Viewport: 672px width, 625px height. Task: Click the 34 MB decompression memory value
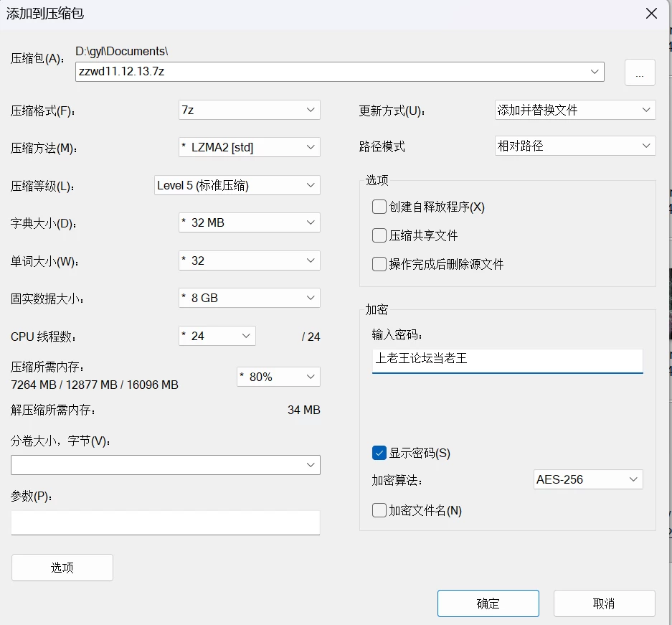pos(304,410)
